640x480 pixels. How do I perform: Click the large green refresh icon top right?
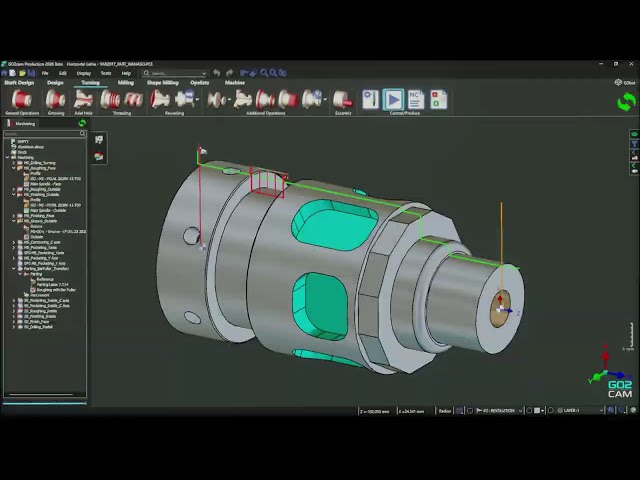[627, 102]
